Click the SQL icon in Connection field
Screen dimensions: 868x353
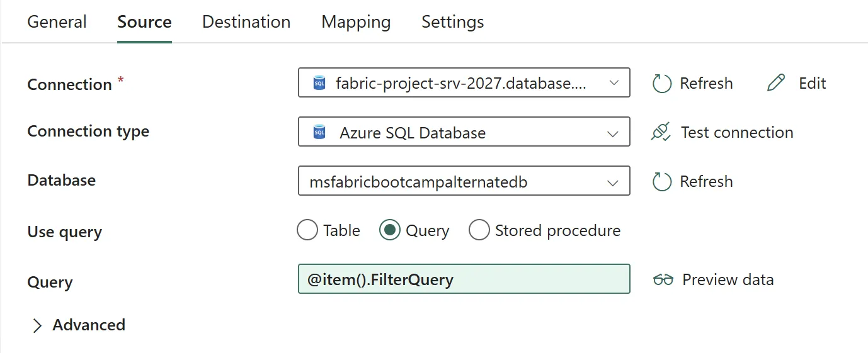click(x=319, y=82)
